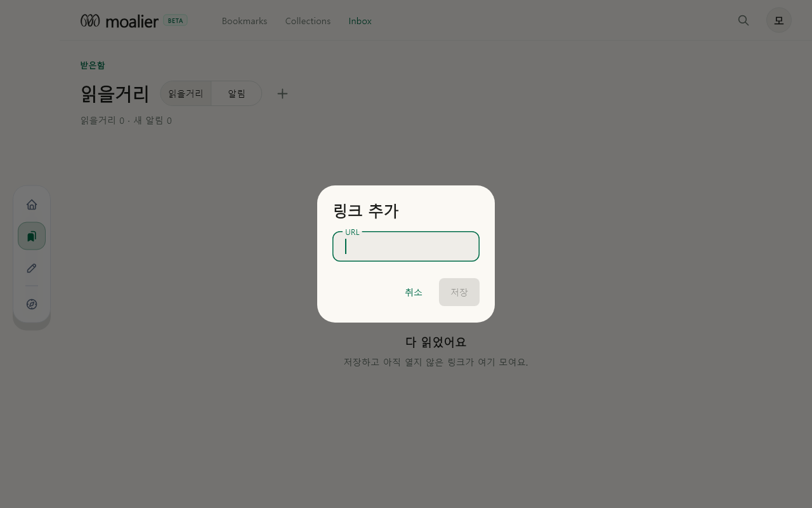Open the search icon in header
This screenshot has height=508, width=812.
point(743,20)
